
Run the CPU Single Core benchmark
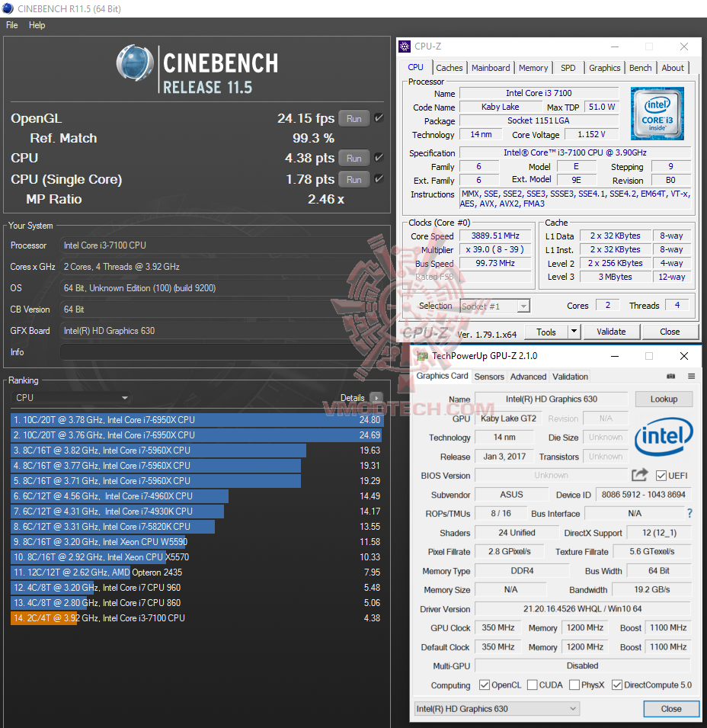(x=354, y=179)
